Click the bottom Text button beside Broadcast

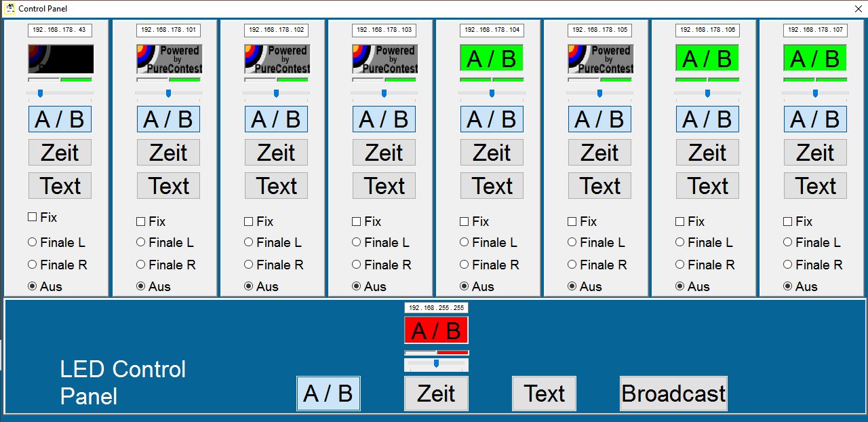[x=544, y=394]
